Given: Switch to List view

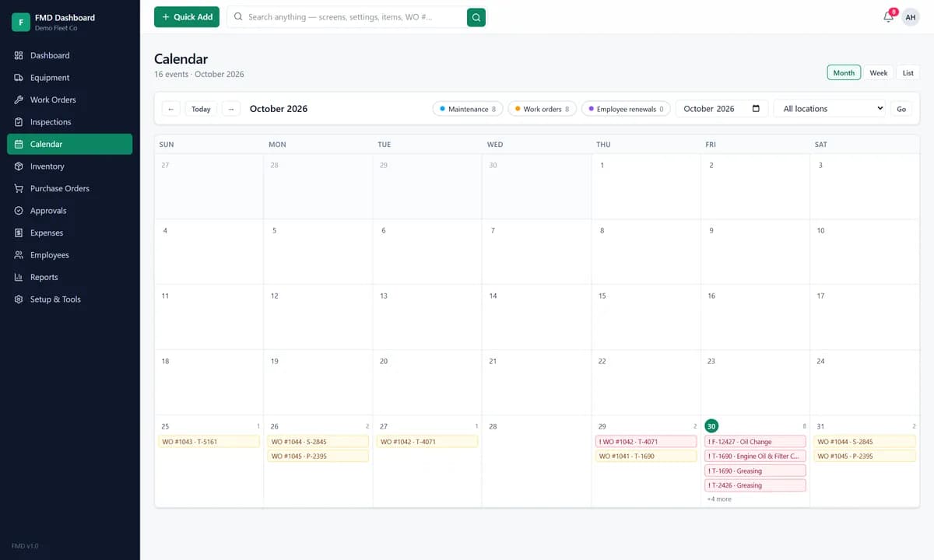Looking at the screenshot, I should (908, 72).
